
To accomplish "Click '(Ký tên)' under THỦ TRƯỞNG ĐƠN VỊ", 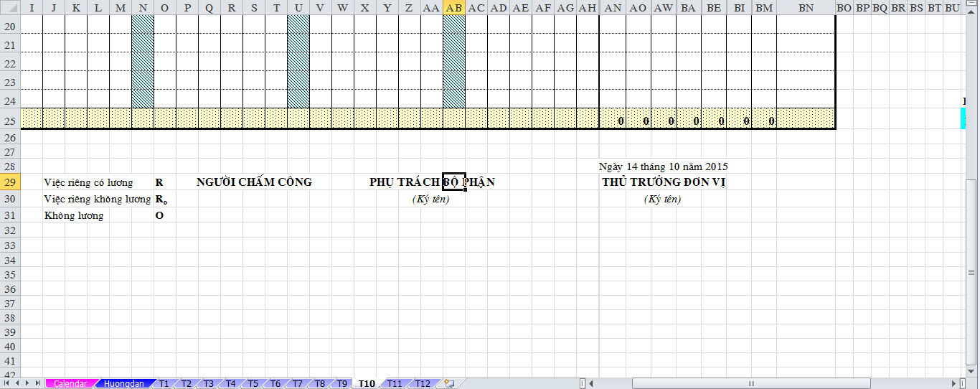I will click(662, 199).
